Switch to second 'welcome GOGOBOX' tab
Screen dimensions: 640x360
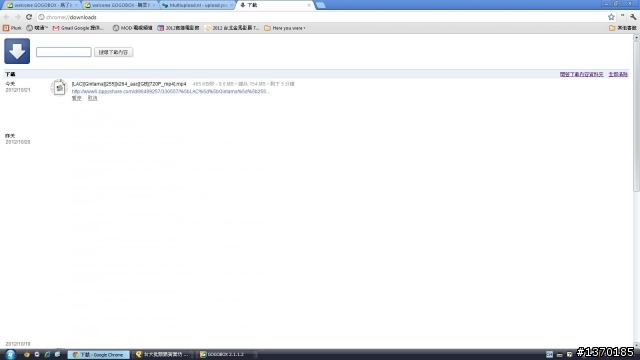point(119,5)
